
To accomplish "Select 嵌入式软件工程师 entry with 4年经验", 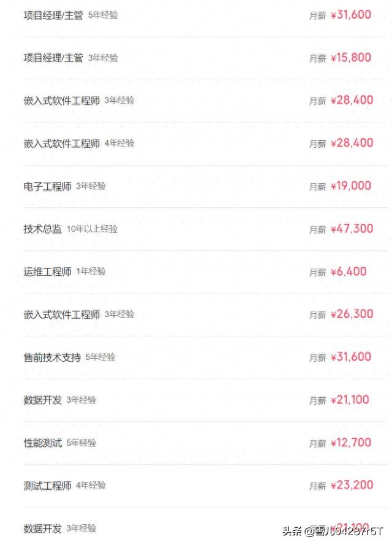I will (61, 143).
